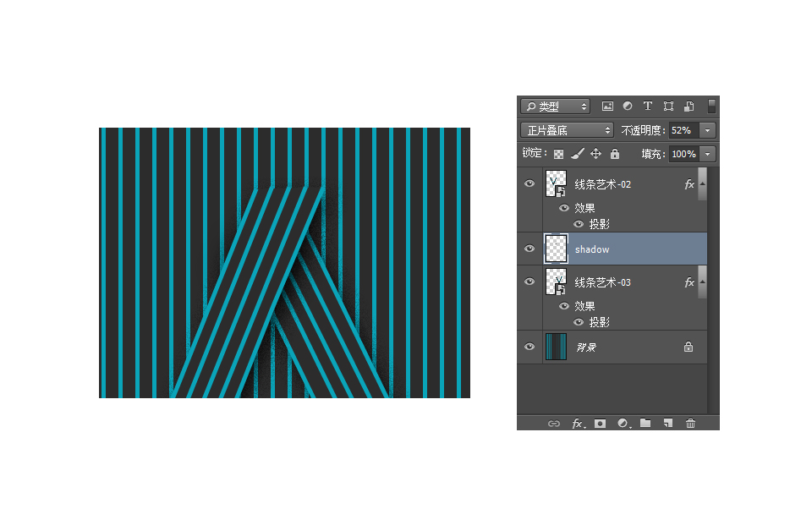The width and height of the screenshot is (812, 525).
Task: Click the 填充 fill value field 100%
Action: [x=683, y=154]
